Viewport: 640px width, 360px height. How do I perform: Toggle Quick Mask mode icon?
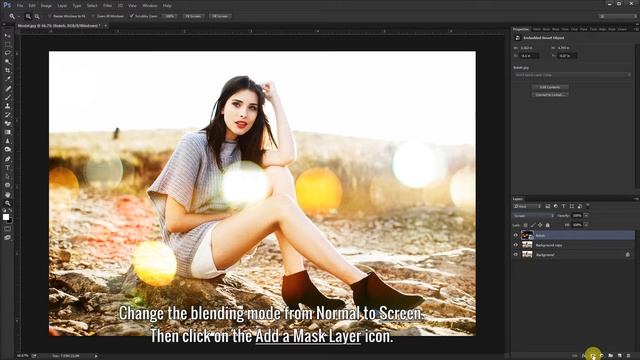(7, 229)
